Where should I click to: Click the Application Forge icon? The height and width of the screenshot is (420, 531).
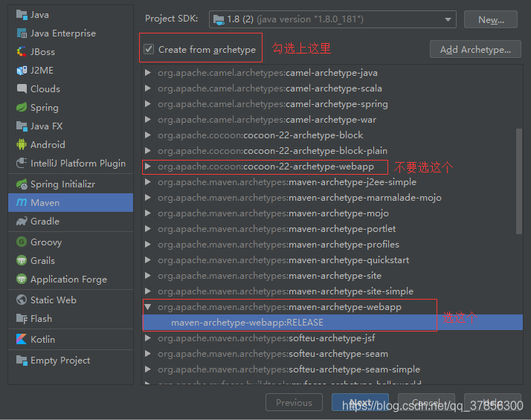(22, 280)
